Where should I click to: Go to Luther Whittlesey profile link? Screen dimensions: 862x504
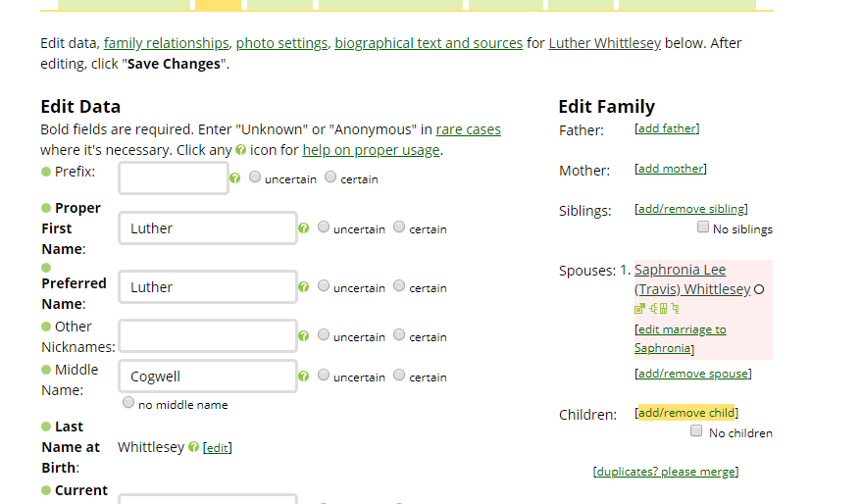tap(605, 43)
